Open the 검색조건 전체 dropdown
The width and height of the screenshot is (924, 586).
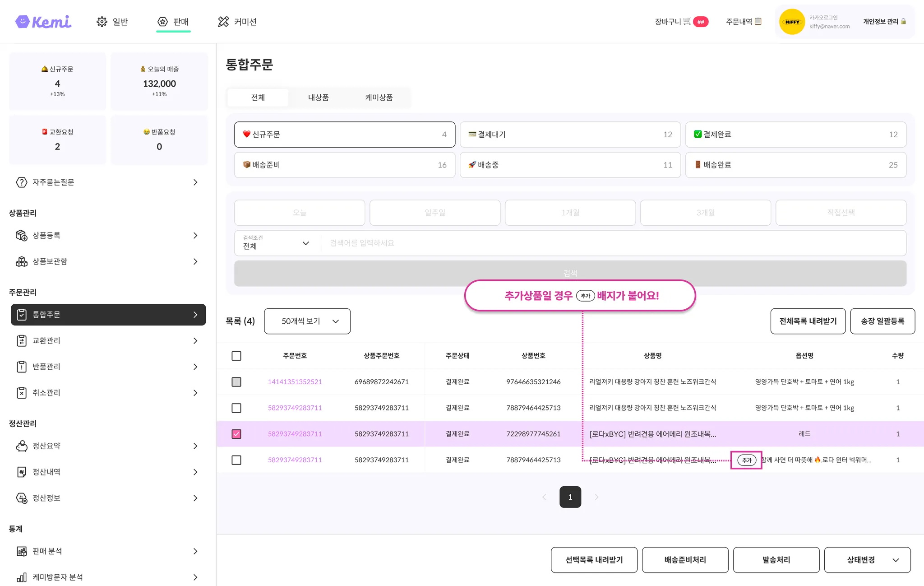276,243
